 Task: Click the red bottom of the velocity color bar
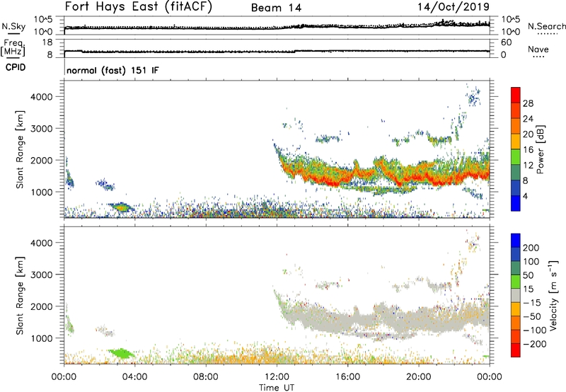(516, 350)
